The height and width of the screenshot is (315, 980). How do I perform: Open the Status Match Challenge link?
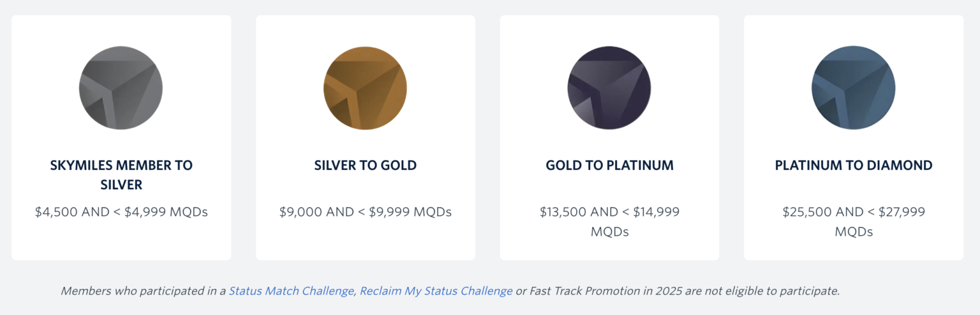(x=291, y=291)
